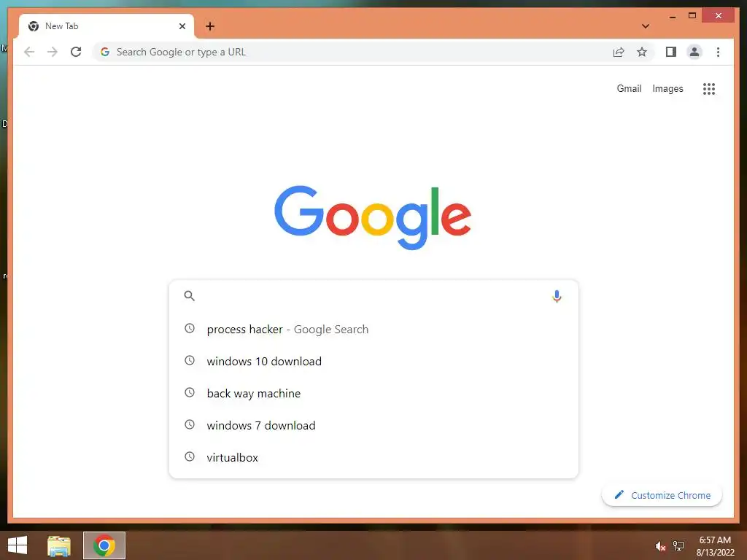
Task: Select the virtualbox suggestion
Action: point(373,457)
